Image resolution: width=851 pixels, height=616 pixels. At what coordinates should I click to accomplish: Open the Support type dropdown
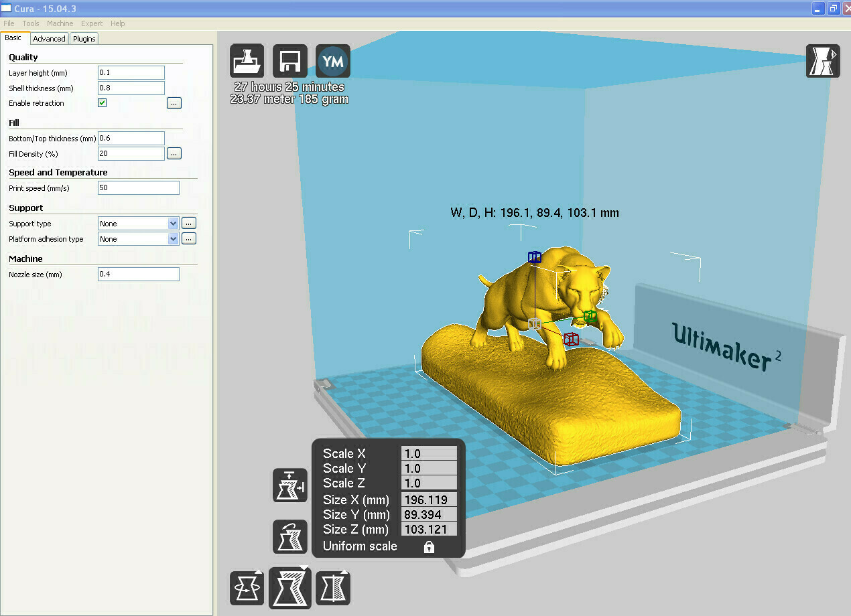click(138, 224)
